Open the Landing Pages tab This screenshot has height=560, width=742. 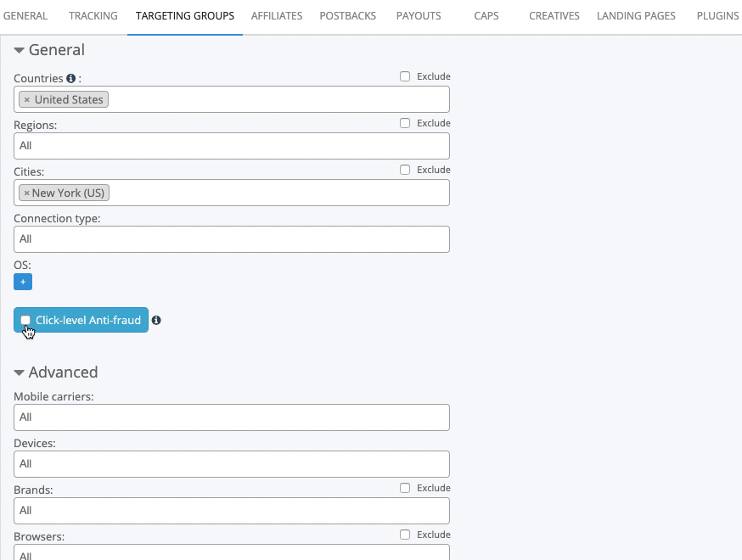(636, 16)
